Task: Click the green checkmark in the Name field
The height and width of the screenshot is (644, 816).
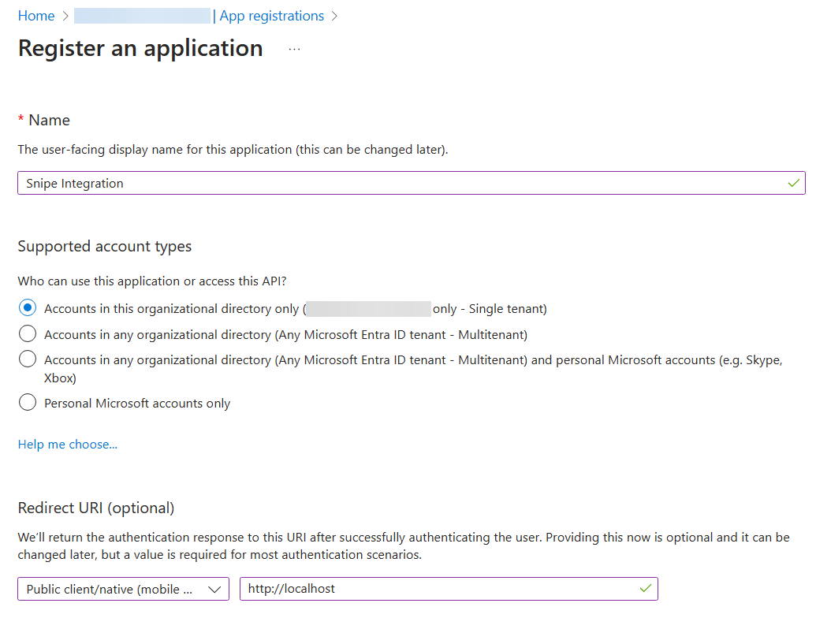Action: (x=793, y=182)
